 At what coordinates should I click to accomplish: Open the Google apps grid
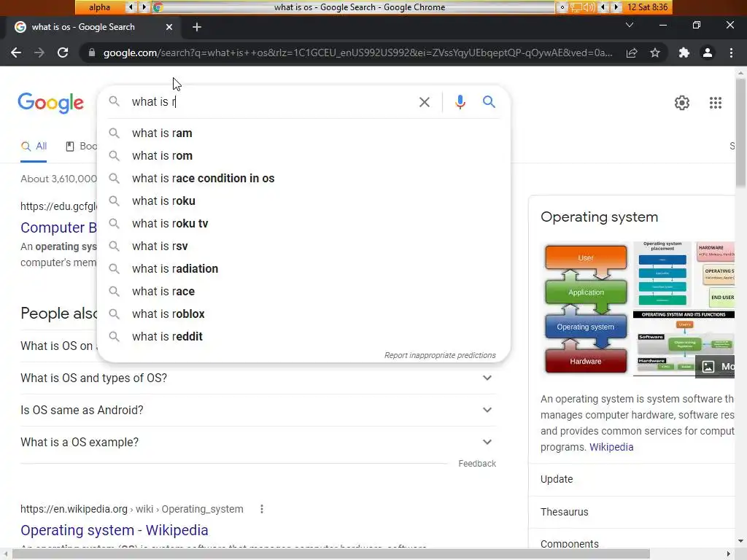pos(715,102)
